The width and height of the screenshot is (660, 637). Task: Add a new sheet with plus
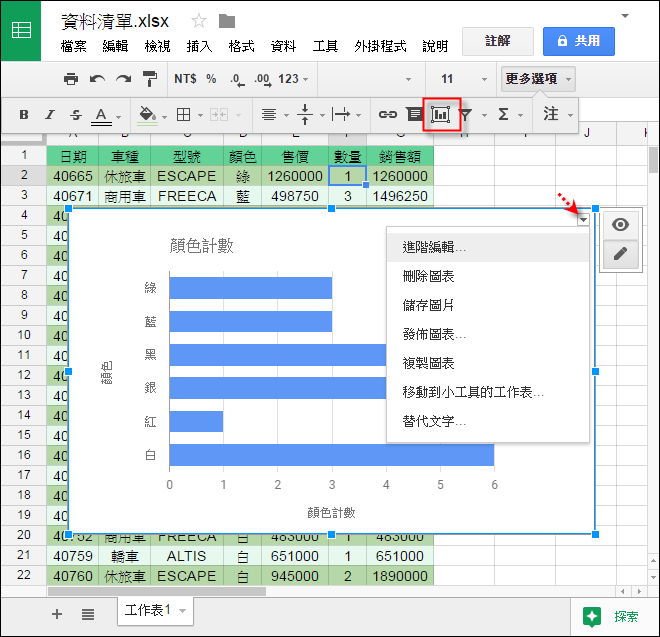(x=57, y=614)
